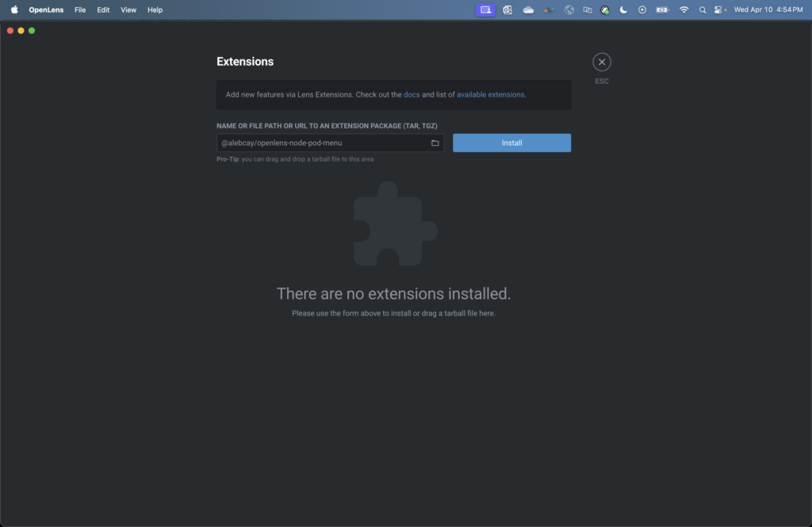Open the OpenLens application menu
The image size is (812, 527).
[x=46, y=10]
